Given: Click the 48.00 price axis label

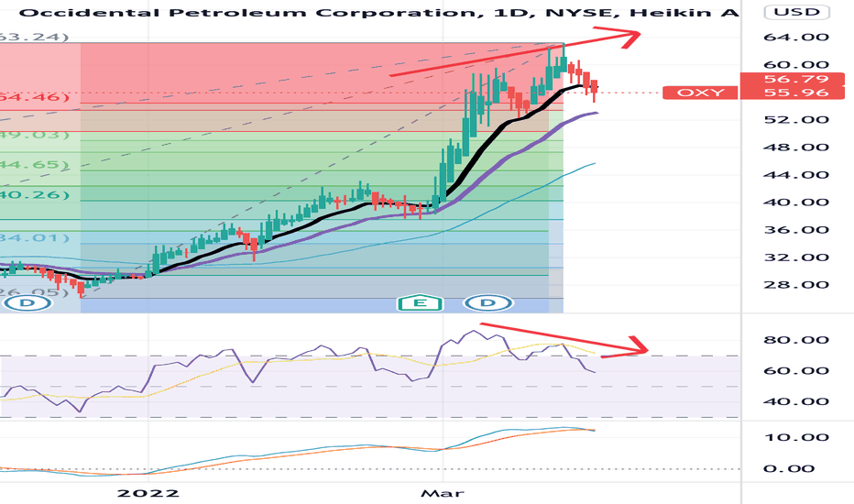Looking at the screenshot, I should click(796, 148).
